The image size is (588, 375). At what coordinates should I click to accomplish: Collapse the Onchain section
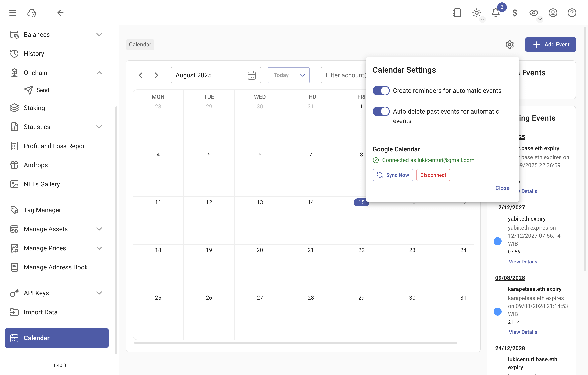[99, 73]
